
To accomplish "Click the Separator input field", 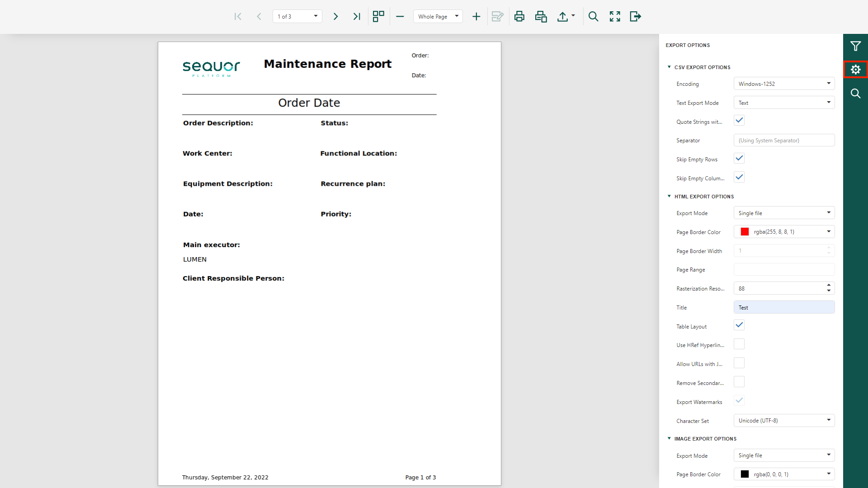I will point(784,140).
